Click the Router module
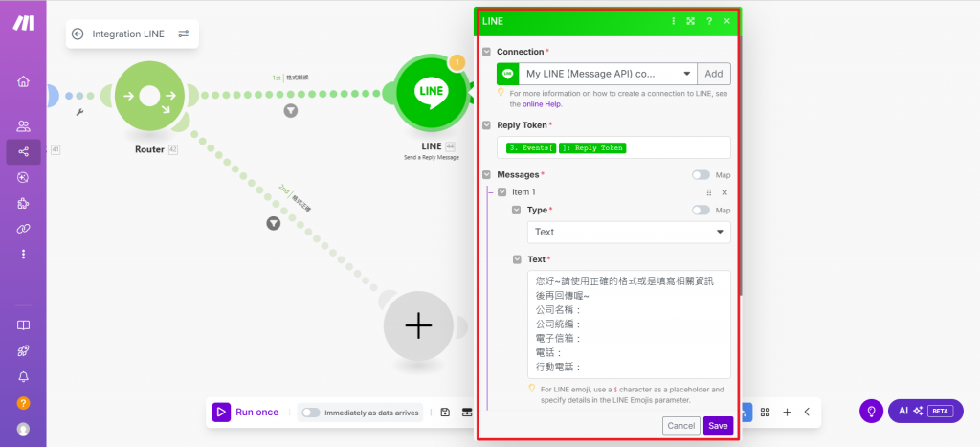980x447 pixels. click(x=149, y=97)
